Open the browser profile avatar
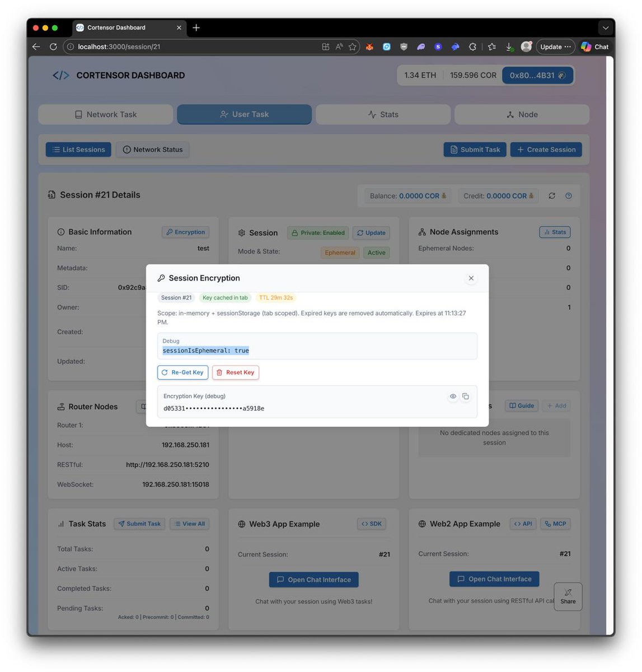 526,47
